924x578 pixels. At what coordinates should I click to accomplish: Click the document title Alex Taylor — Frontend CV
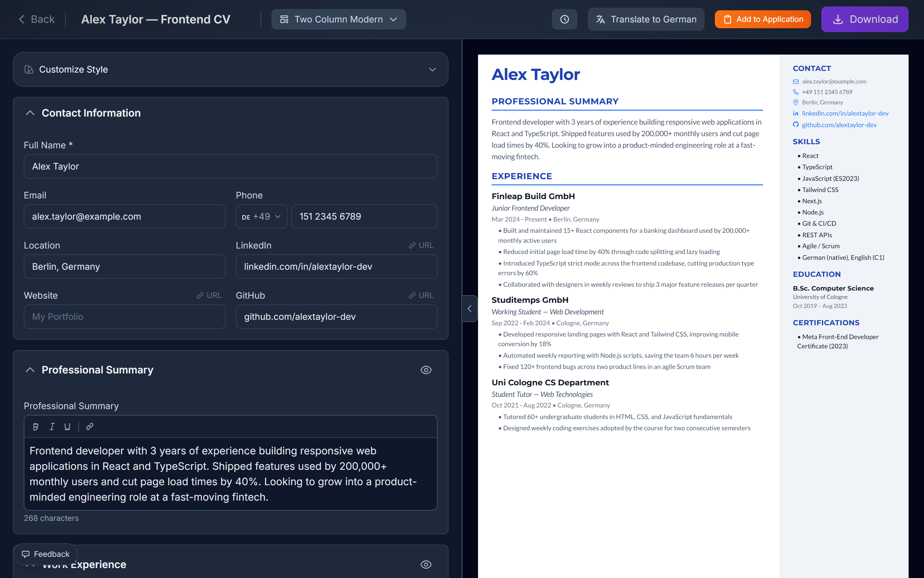(x=155, y=19)
